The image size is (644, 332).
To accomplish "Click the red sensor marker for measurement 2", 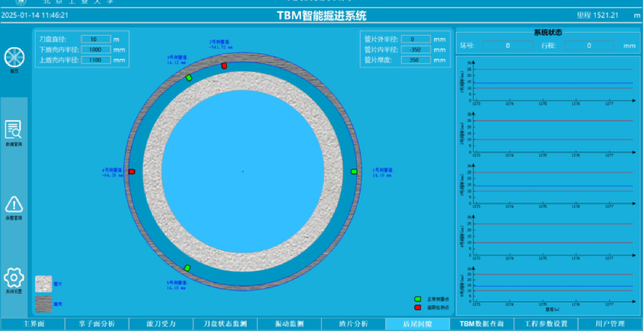I will pos(224,66).
